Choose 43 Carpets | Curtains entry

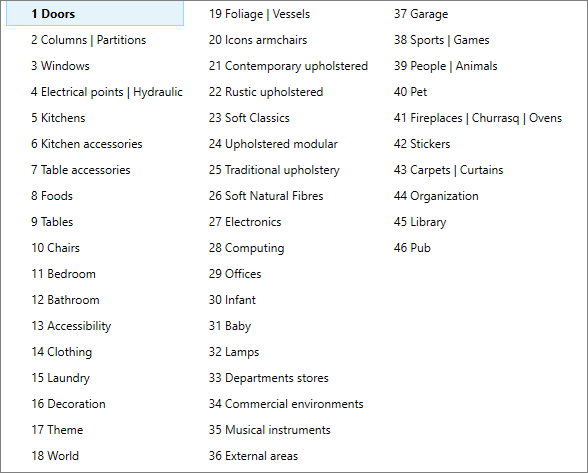pos(448,170)
